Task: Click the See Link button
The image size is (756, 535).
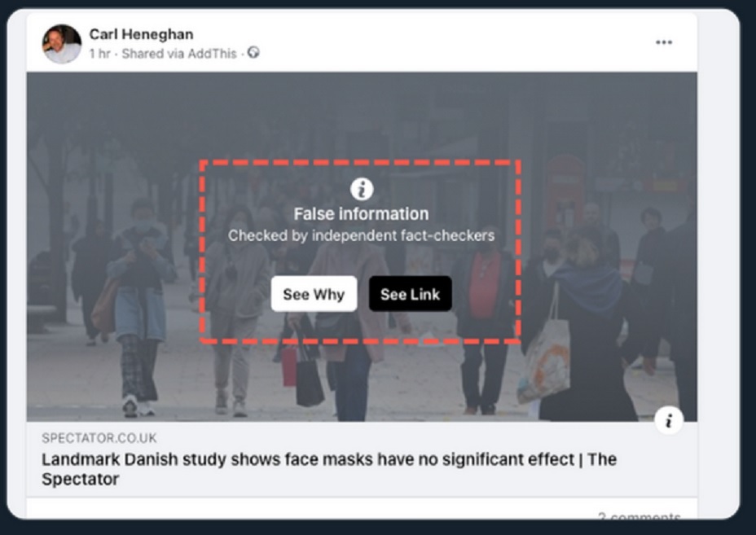Action: point(411,294)
